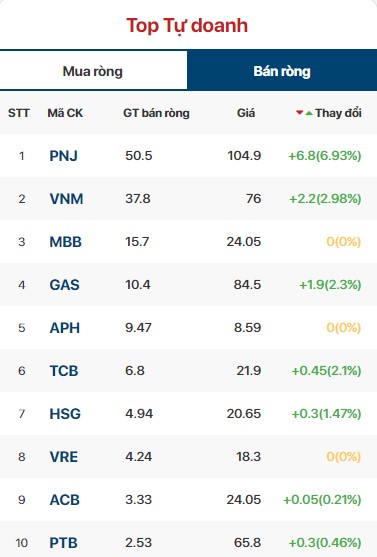Click the Giá column header
The image size is (377, 557).
click(246, 113)
